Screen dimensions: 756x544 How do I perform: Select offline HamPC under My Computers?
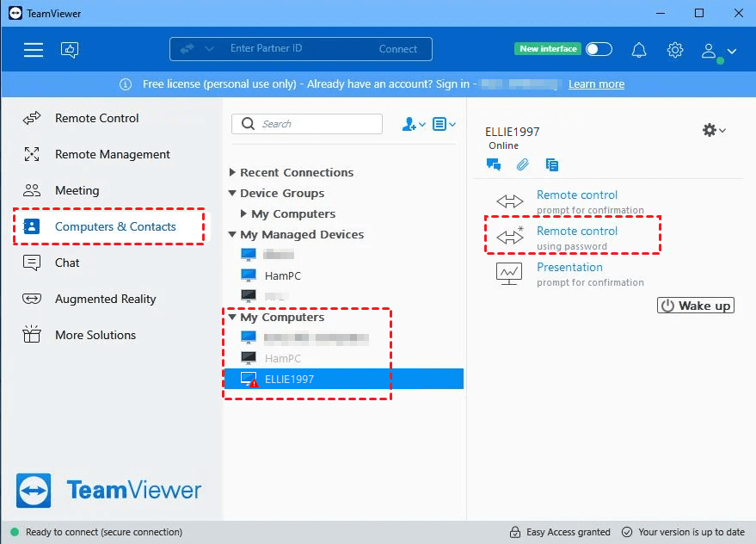[x=283, y=359]
